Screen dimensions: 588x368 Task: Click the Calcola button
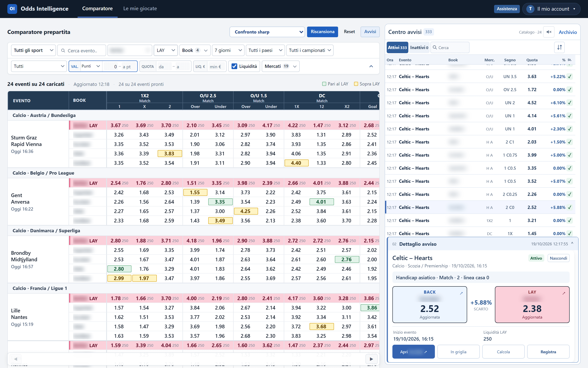[503, 352]
